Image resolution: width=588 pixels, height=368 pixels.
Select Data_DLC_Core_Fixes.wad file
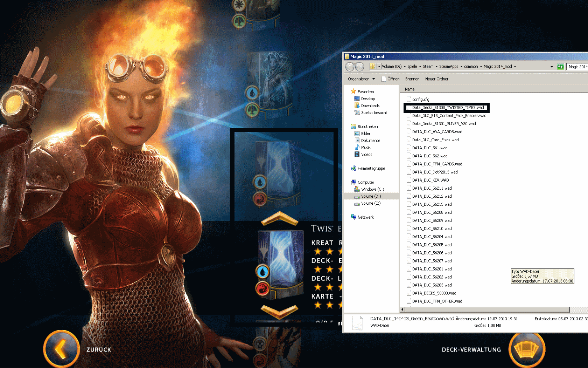click(433, 140)
